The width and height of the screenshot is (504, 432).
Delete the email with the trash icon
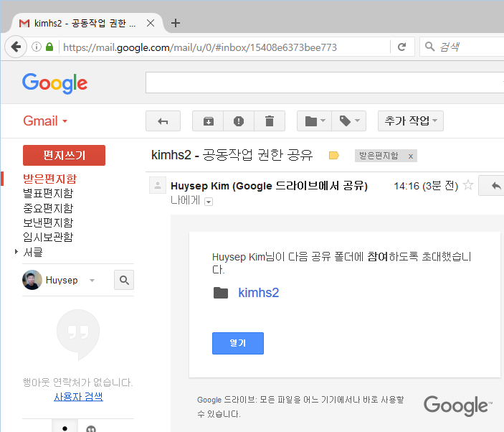coord(270,121)
